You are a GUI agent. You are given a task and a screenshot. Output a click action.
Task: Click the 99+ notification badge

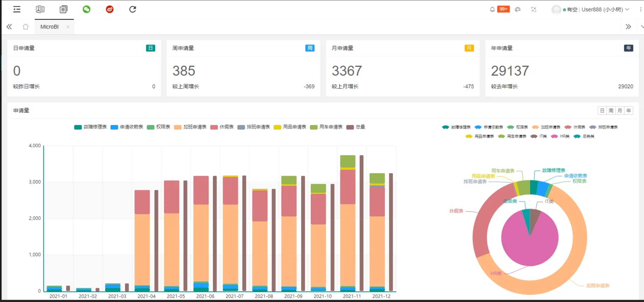click(503, 9)
